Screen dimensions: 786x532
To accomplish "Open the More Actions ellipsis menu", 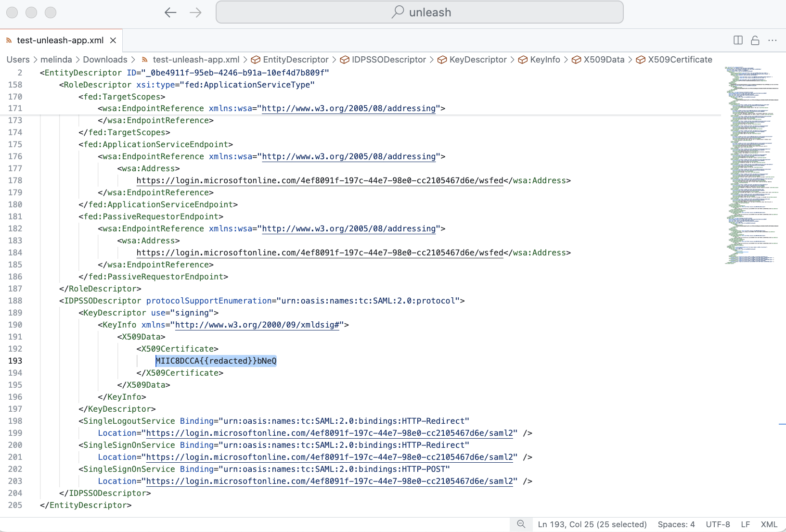I will (773, 40).
